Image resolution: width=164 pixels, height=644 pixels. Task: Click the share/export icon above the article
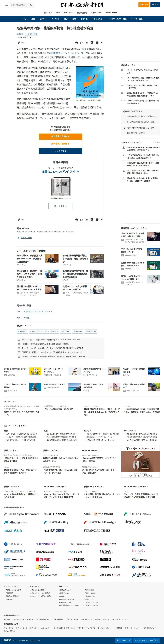102,43
